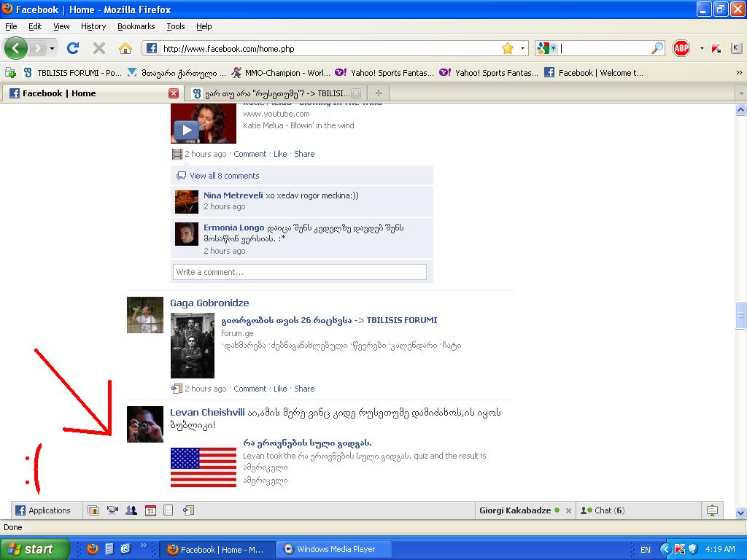Screen dimensions: 747x560
Task: Open the video app icon in Facebook bar
Action: coord(112,510)
